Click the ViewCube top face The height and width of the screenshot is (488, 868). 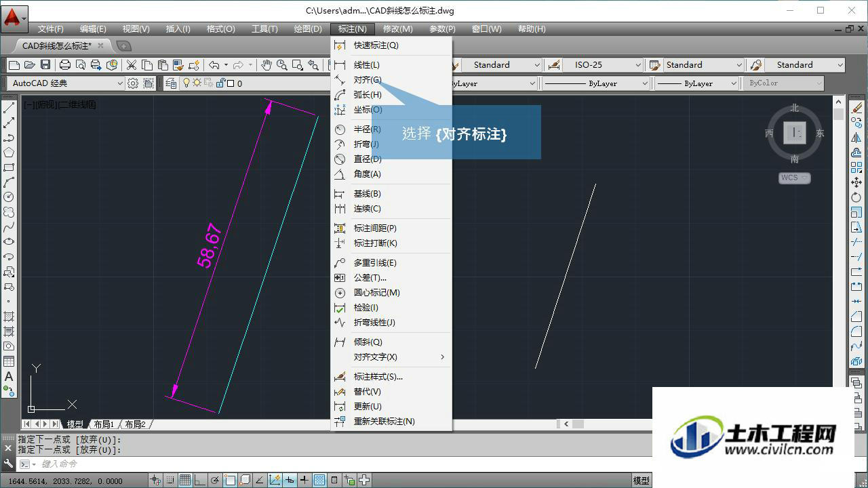point(794,133)
